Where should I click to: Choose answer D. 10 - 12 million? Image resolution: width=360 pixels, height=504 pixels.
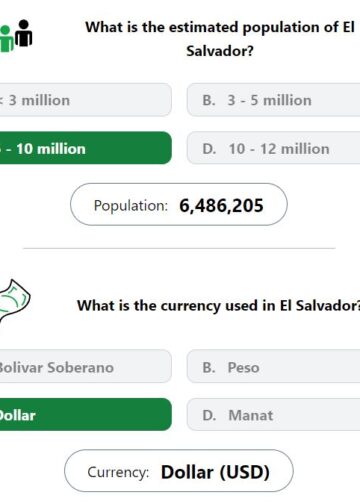(x=273, y=148)
